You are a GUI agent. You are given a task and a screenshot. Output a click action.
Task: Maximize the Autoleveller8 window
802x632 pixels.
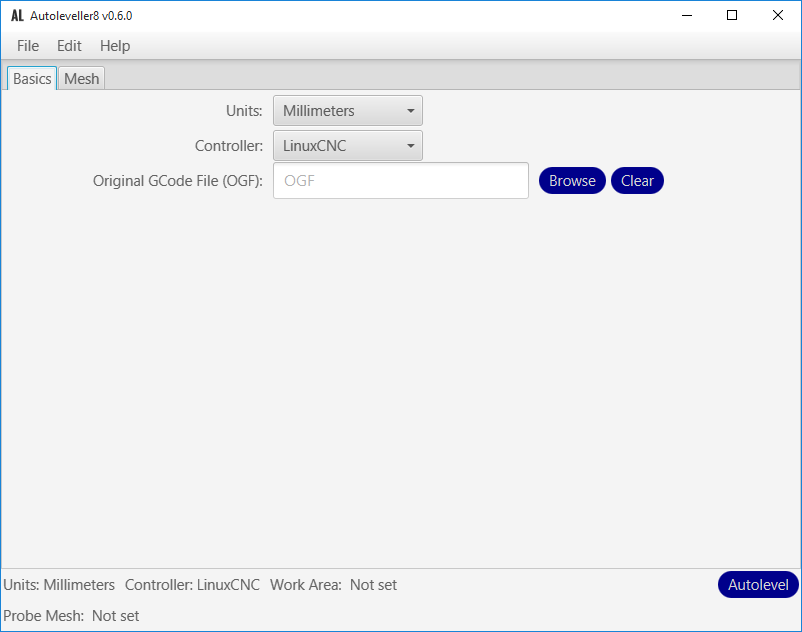pos(732,16)
